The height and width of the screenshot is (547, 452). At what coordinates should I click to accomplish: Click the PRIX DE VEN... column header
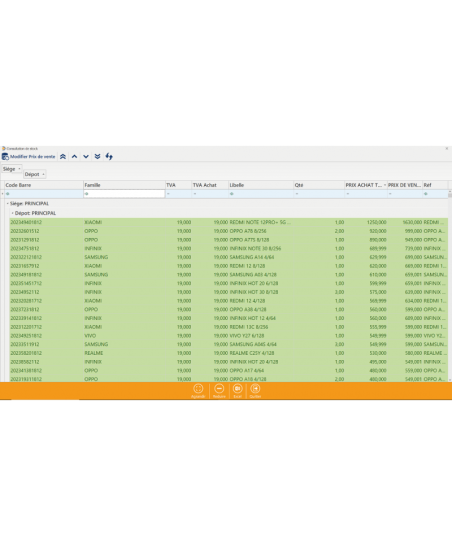coord(405,185)
